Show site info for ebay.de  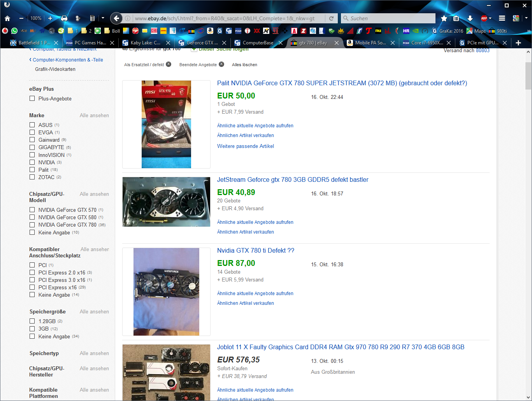(127, 18)
